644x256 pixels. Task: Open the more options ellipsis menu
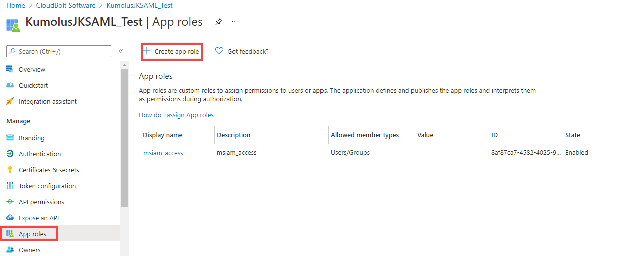(235, 22)
